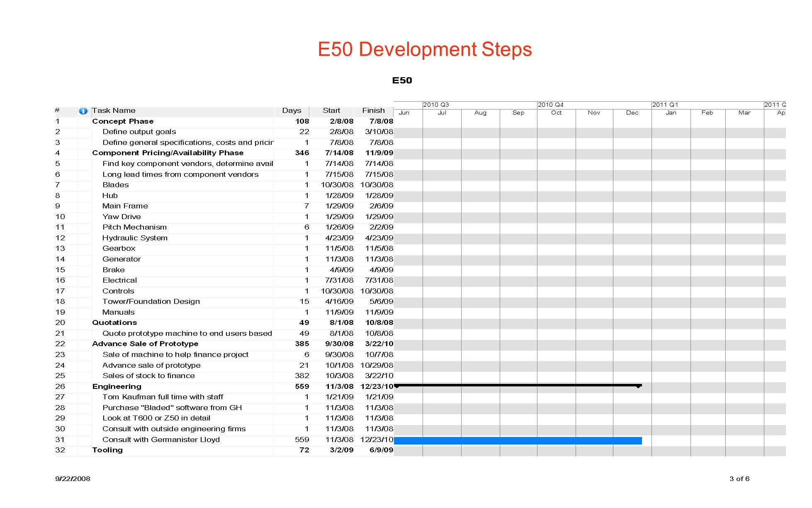Click the blue info icon in header
Screen dimensions: 812x508
pos(83,111)
